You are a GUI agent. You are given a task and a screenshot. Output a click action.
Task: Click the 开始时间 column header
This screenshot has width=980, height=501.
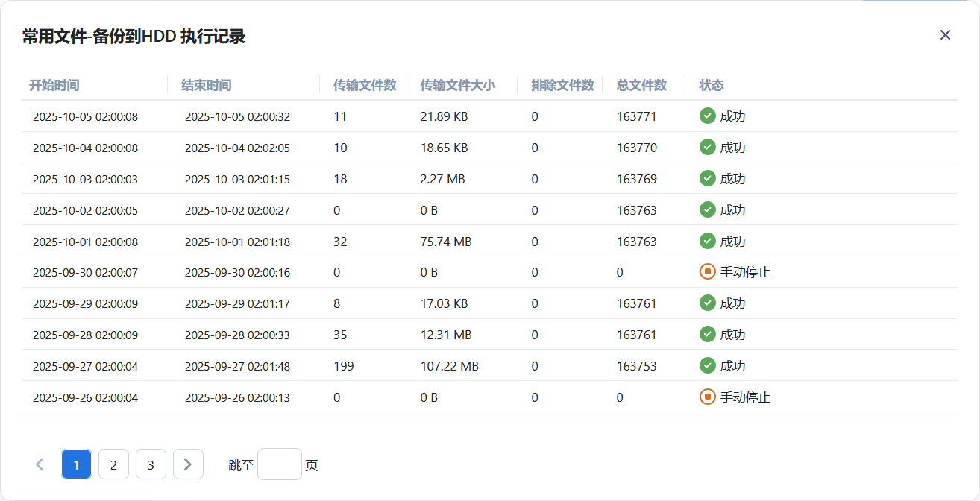(54, 85)
